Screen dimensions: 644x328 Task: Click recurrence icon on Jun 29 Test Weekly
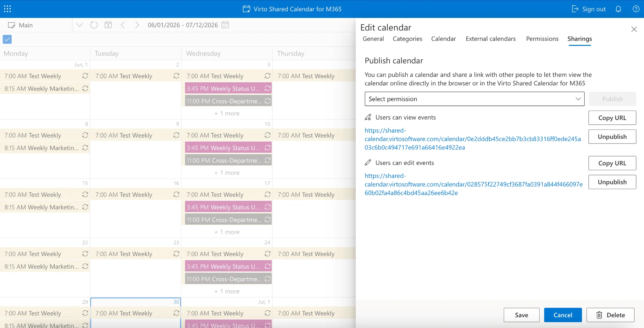click(85, 313)
